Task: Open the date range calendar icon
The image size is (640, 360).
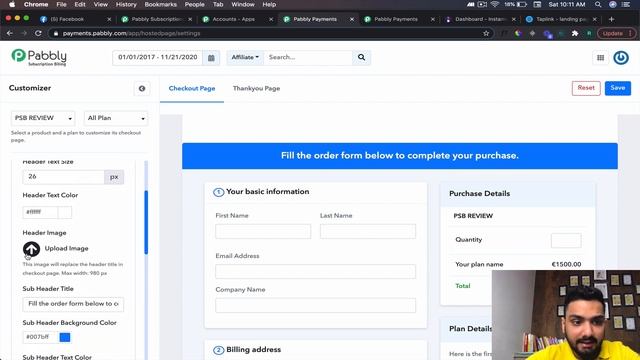Action: click(x=211, y=58)
